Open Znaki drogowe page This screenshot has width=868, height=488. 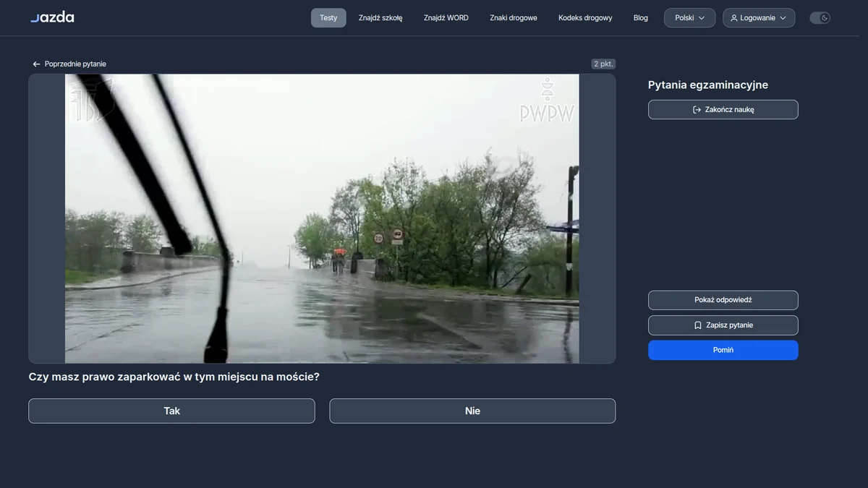point(514,18)
